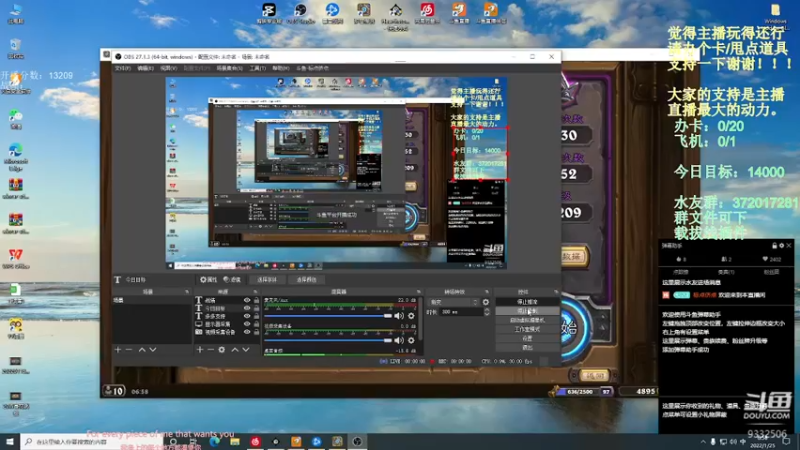Open the 文件 menu in OBS
800x450 pixels.
point(122,68)
